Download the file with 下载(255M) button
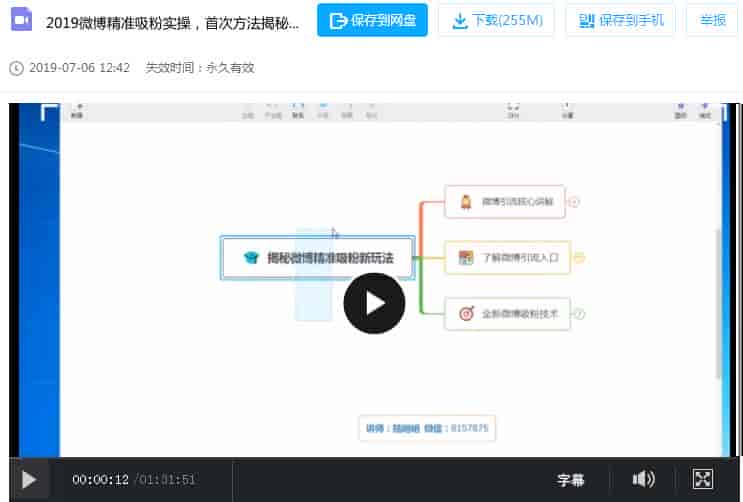Image resolution: width=743 pixels, height=502 pixels. coord(496,20)
